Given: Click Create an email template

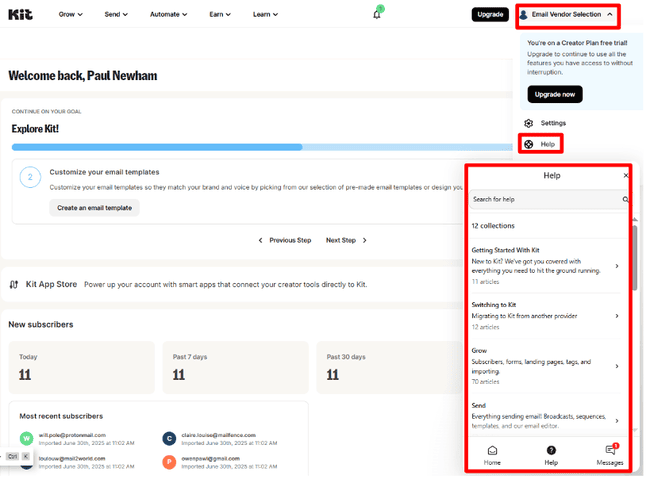Looking at the screenshot, I should coord(94,208).
